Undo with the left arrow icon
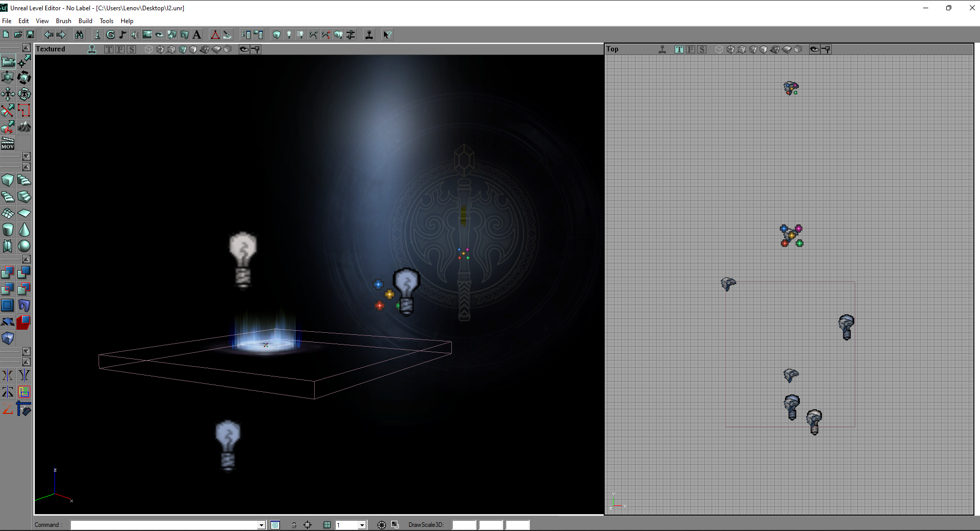 click(49, 34)
